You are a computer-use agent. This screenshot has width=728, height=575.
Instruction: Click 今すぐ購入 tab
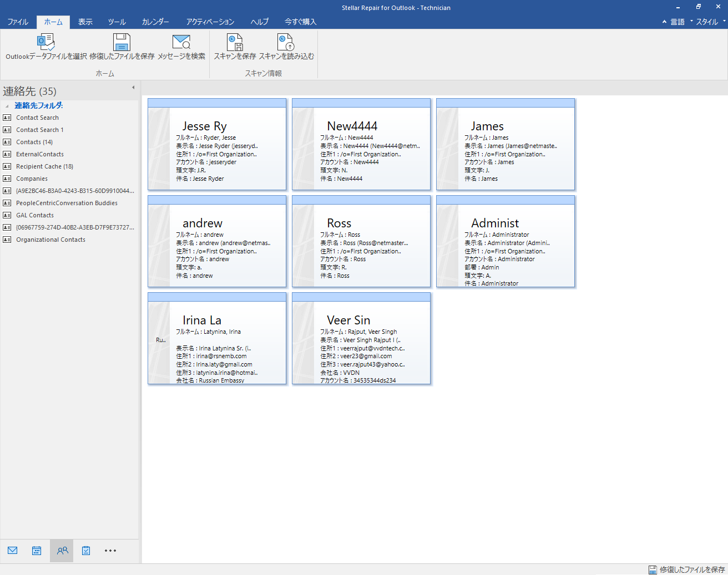click(301, 22)
